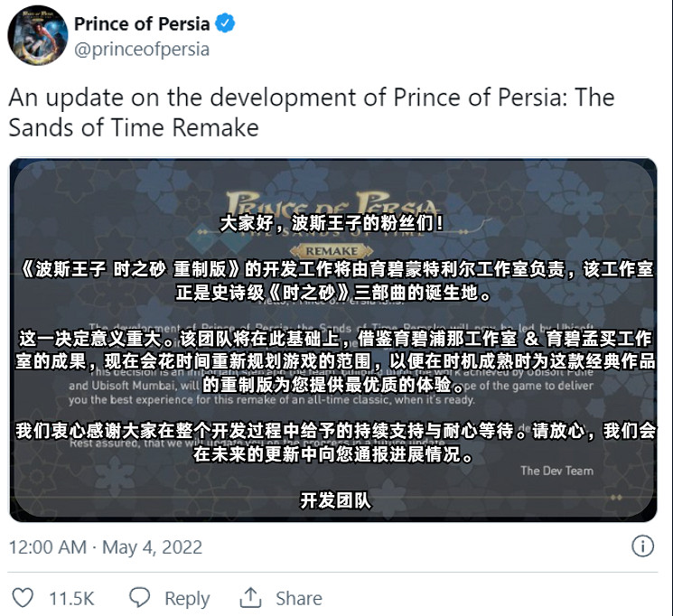673x616 pixels.
Task: Like the tweet with the heart icon
Action: (x=23, y=598)
